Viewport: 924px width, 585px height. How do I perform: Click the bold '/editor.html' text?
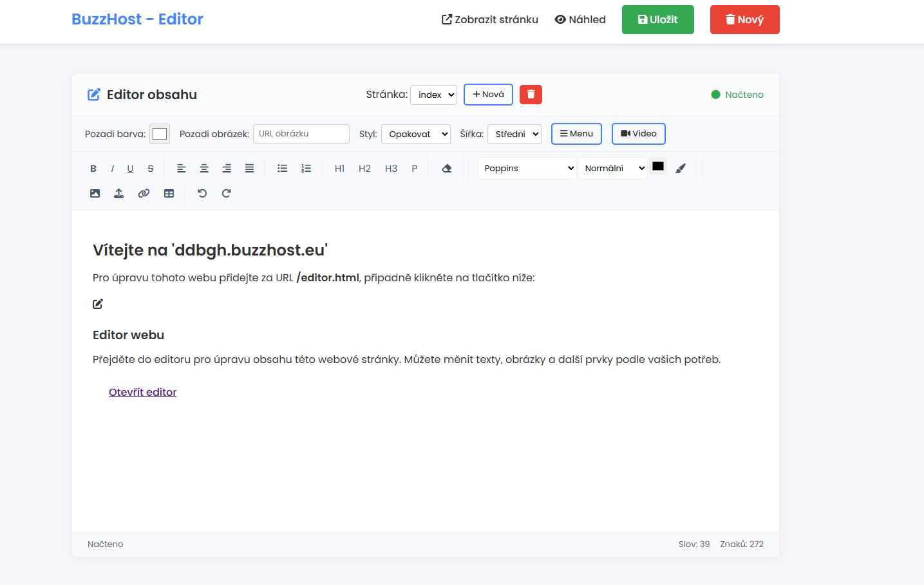click(328, 277)
